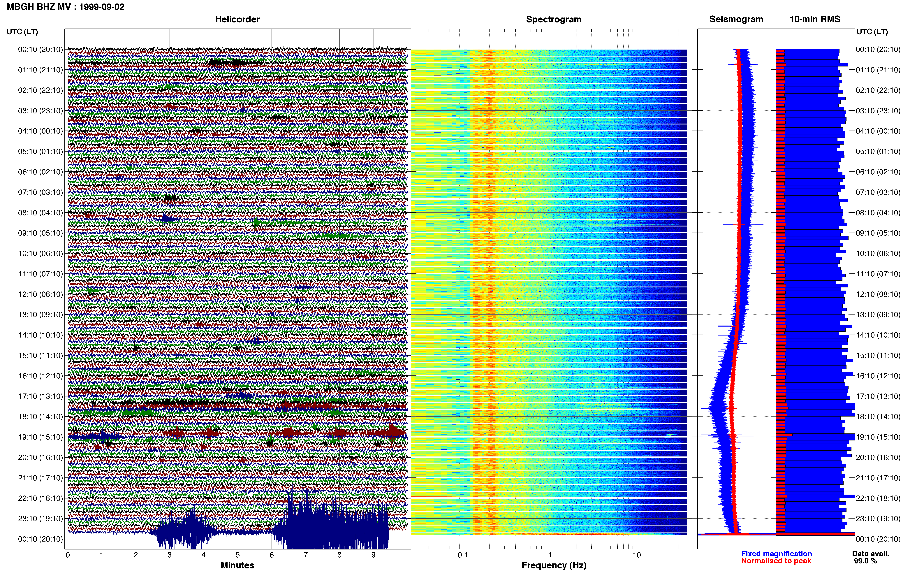Click the left 'UTC (LT)' axis label
924x578 pixels.
point(22,32)
